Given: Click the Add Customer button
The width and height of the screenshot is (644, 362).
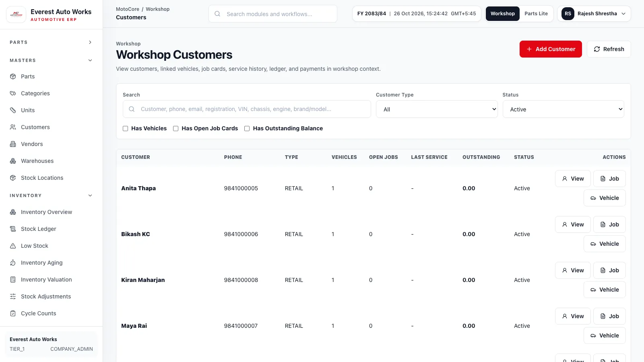Looking at the screenshot, I should 551,49.
